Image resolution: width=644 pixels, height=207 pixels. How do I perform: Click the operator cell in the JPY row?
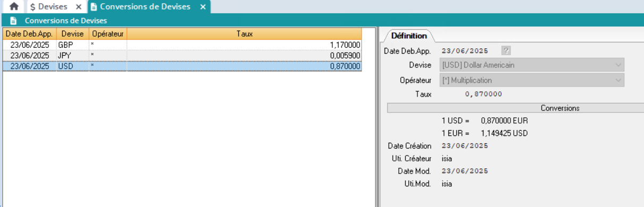(107, 55)
